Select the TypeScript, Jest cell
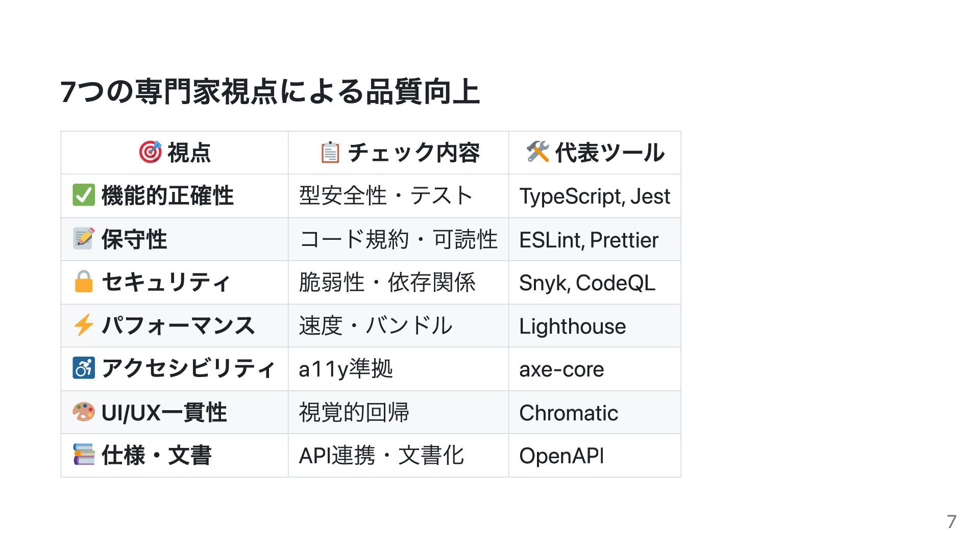The width and height of the screenshot is (980, 551). point(595,196)
